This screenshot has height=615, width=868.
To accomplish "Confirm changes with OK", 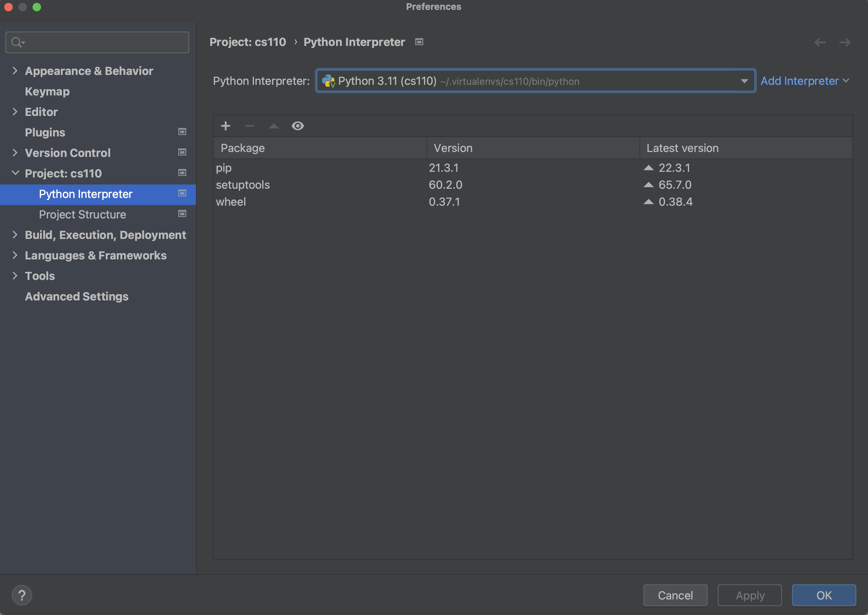I will click(x=824, y=595).
